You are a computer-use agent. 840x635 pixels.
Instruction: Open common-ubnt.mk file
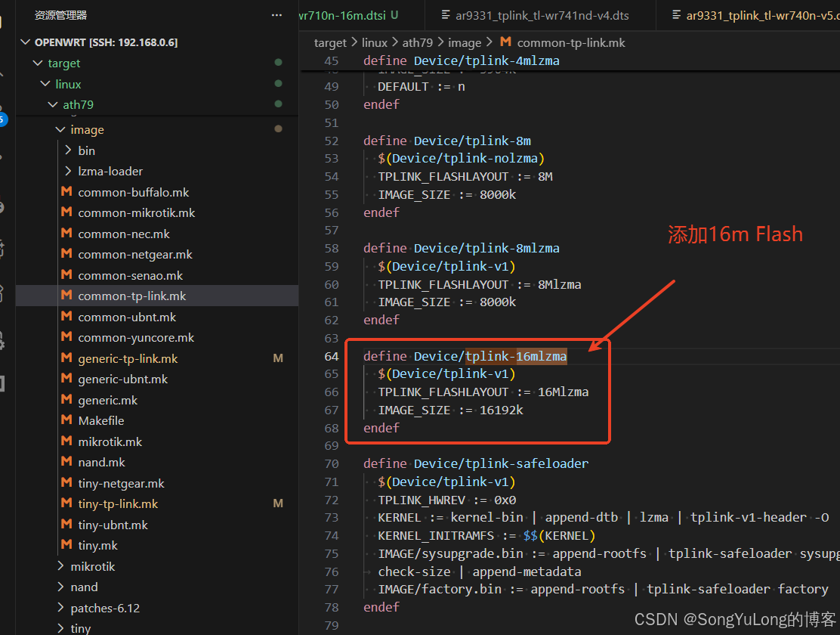pyautogui.click(x=127, y=317)
